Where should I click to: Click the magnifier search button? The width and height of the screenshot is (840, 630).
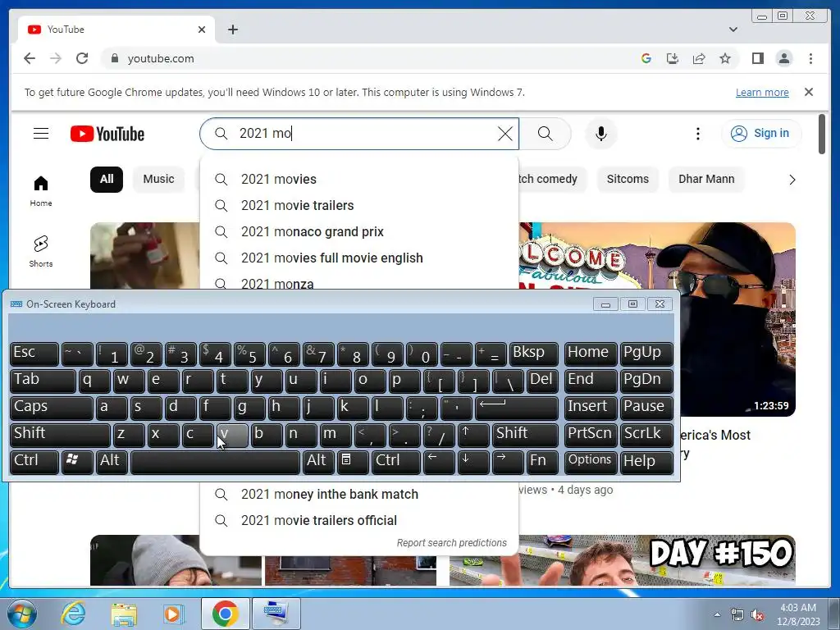click(x=545, y=134)
